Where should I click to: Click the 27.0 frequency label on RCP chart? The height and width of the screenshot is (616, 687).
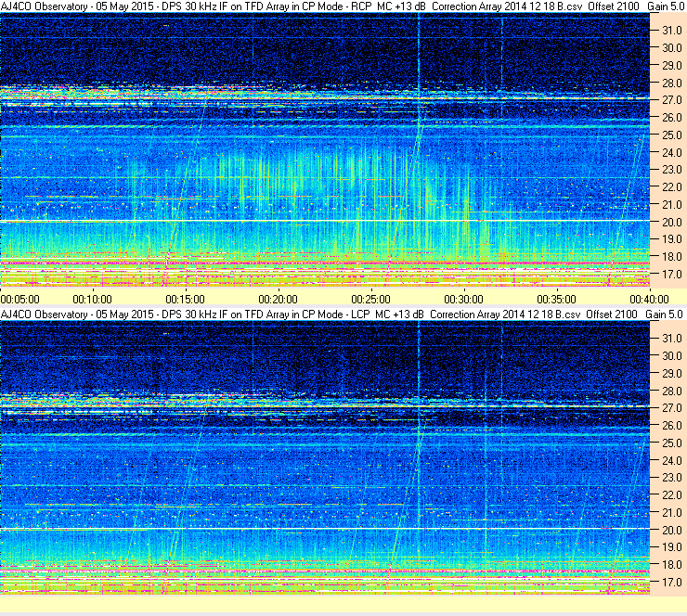[x=672, y=100]
